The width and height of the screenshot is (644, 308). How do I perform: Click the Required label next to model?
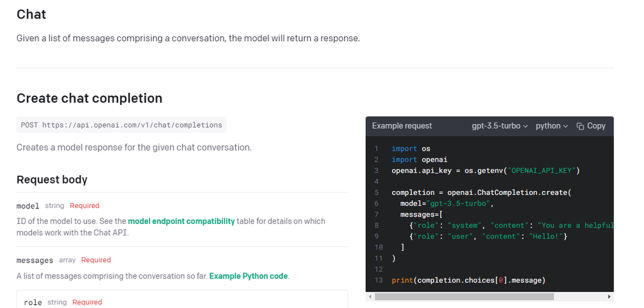click(x=85, y=206)
